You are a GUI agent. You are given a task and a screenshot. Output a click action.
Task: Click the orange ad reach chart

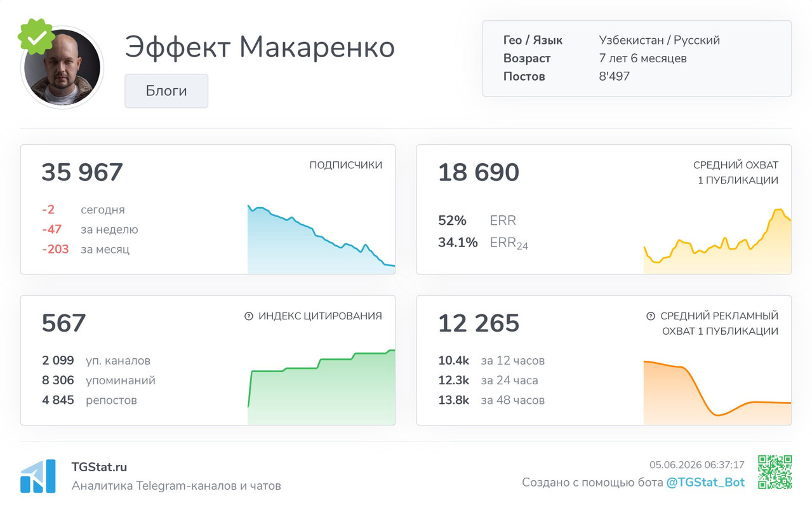click(x=717, y=393)
